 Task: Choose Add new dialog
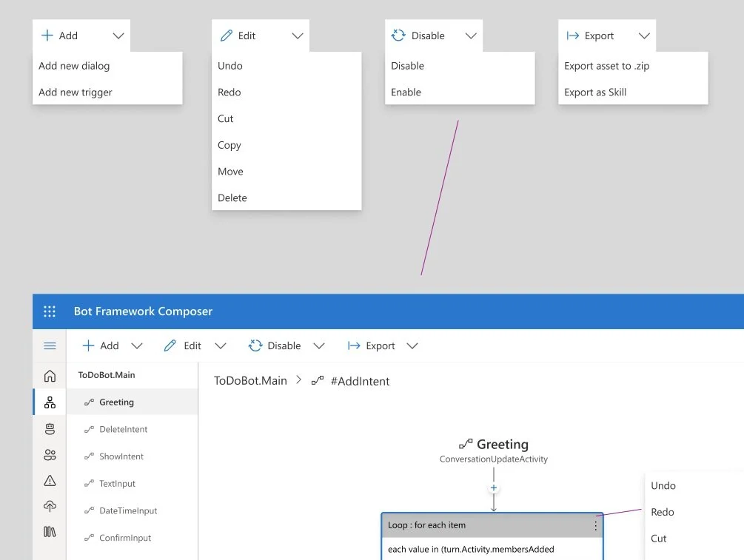(107, 66)
